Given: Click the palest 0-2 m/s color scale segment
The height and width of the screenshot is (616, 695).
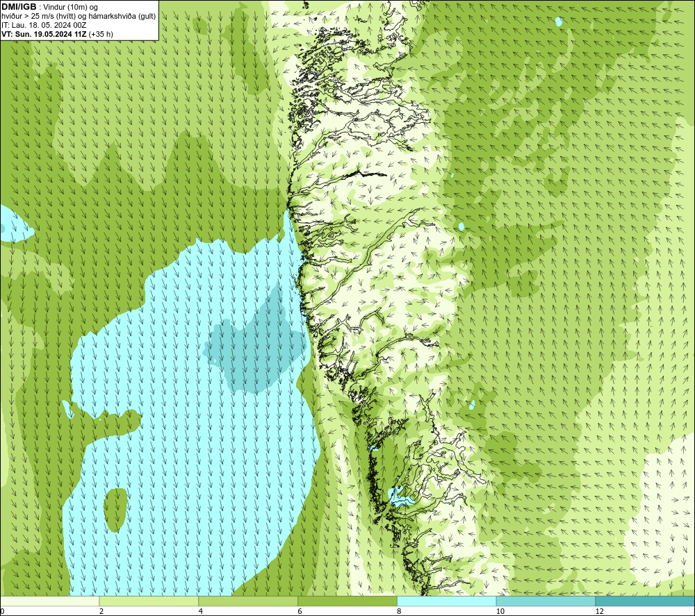Looking at the screenshot, I should [49, 601].
